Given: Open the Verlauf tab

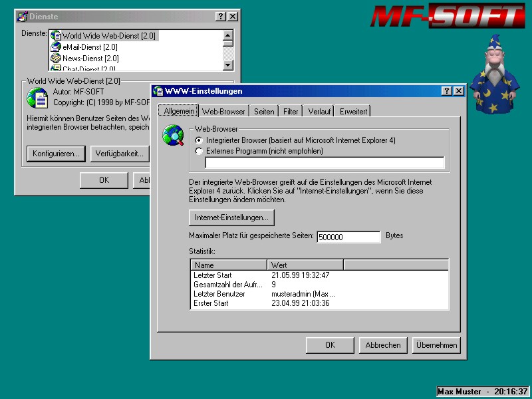Looking at the screenshot, I should pos(319,112).
